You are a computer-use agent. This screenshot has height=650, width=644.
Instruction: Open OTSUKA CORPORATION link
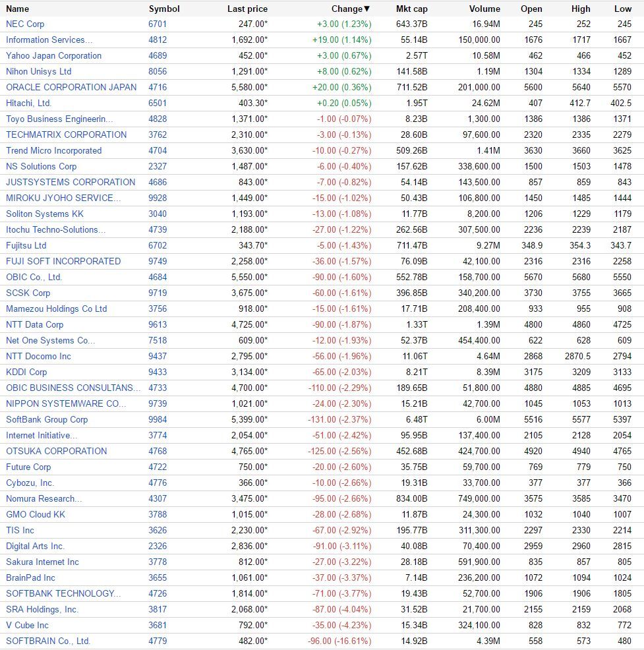click(x=57, y=451)
